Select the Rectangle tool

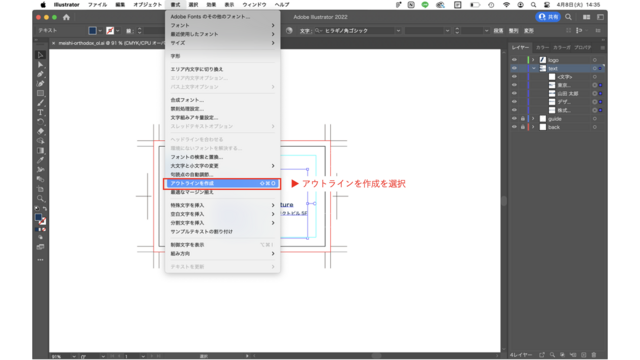pos(40,93)
